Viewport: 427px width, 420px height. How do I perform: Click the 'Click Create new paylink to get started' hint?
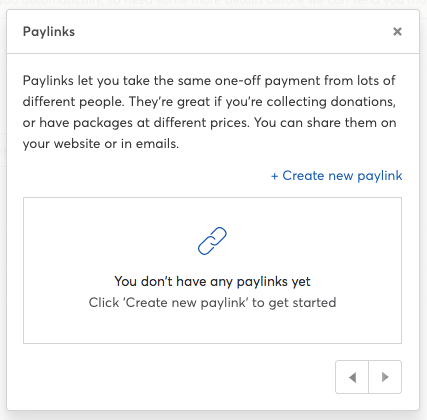(x=212, y=303)
